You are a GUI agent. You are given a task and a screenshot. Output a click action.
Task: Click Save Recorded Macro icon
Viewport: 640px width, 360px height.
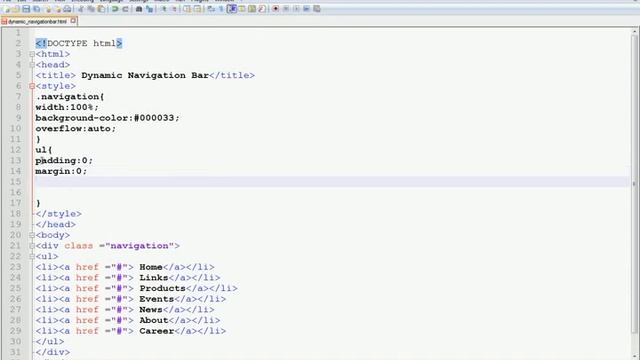tap(317, 9)
